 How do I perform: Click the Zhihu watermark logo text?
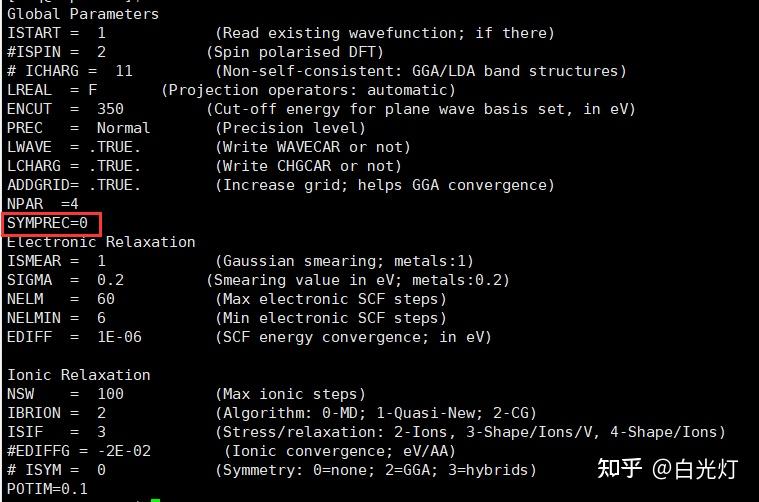[x=618, y=468]
